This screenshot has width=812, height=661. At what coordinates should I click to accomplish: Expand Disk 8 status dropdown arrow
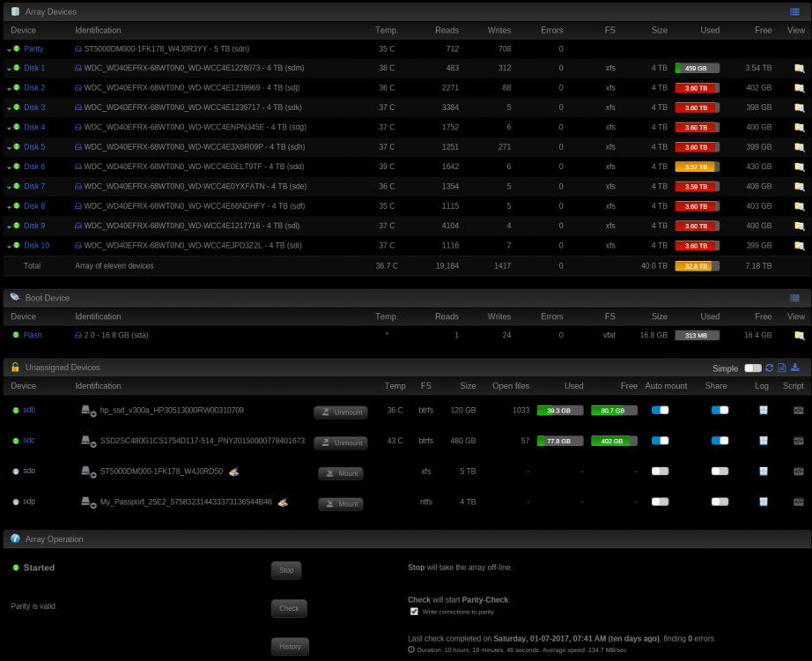[x=9, y=207]
